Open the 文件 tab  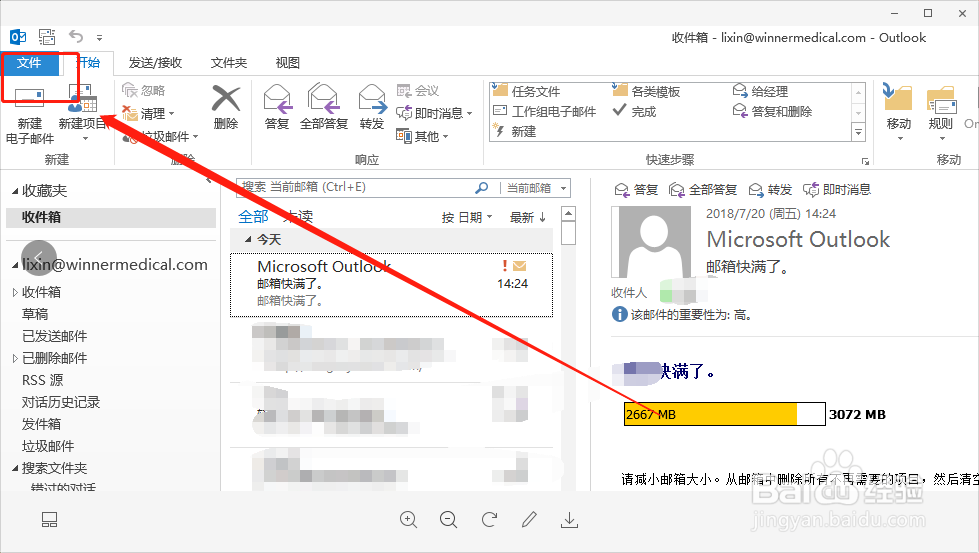pos(29,63)
